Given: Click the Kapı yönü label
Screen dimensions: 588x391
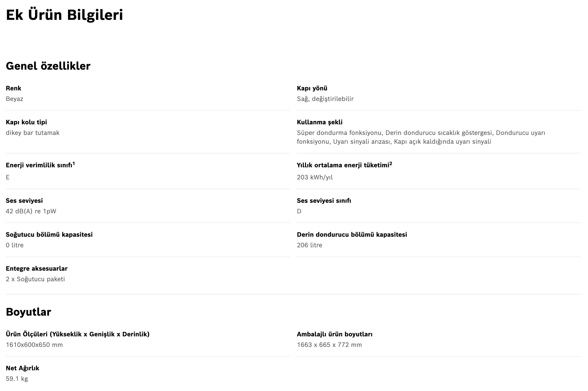Looking at the screenshot, I should (x=312, y=88).
